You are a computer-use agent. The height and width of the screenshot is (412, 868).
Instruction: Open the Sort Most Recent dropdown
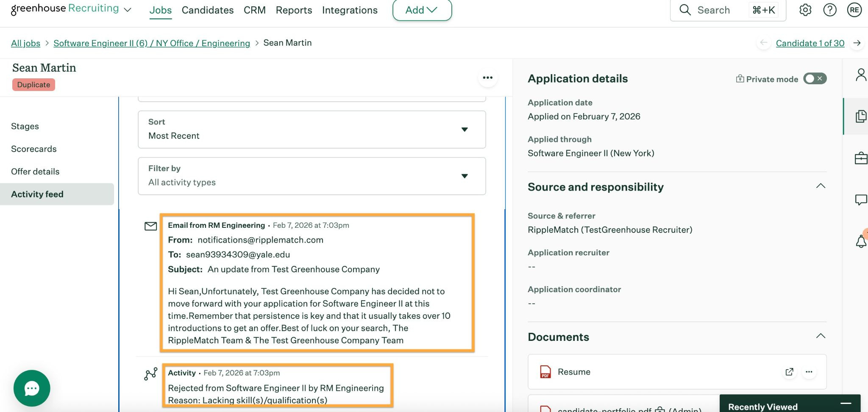click(x=312, y=130)
